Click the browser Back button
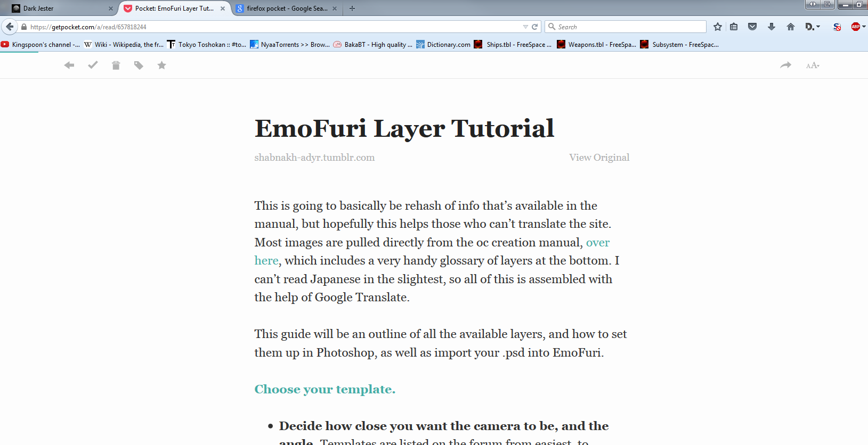Image resolution: width=868 pixels, height=445 pixels. [10, 27]
